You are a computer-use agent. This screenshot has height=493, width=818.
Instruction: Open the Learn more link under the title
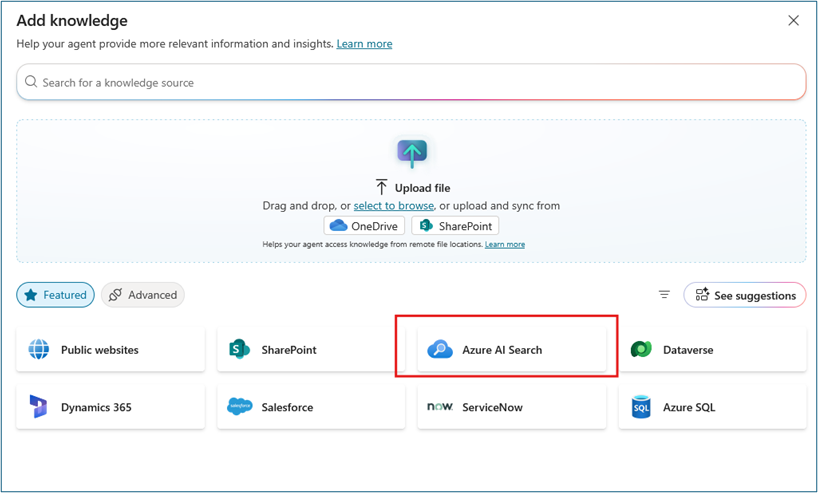pos(364,44)
